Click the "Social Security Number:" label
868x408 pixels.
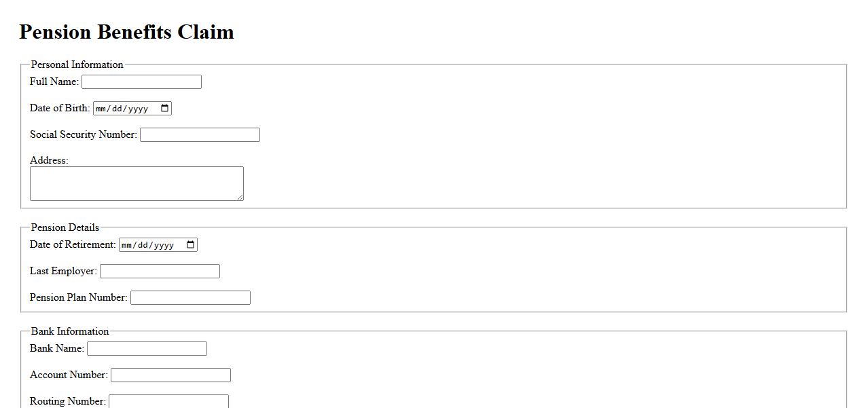(x=84, y=134)
